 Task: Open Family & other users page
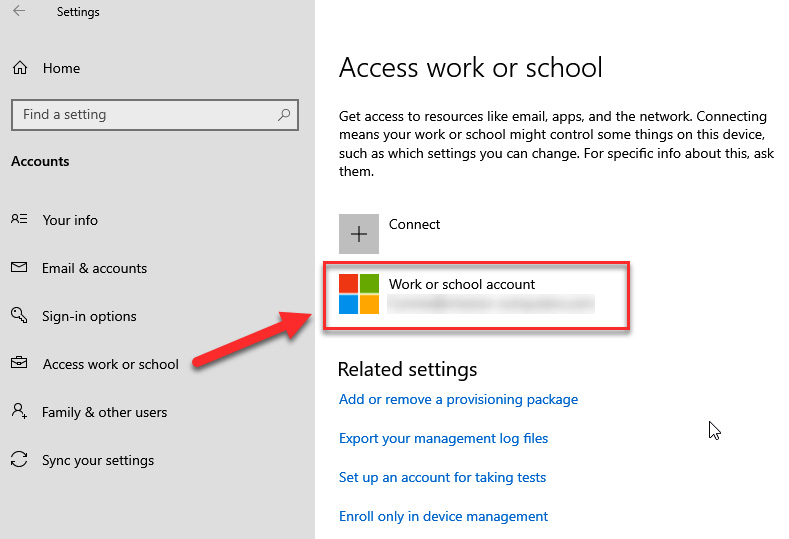104,412
